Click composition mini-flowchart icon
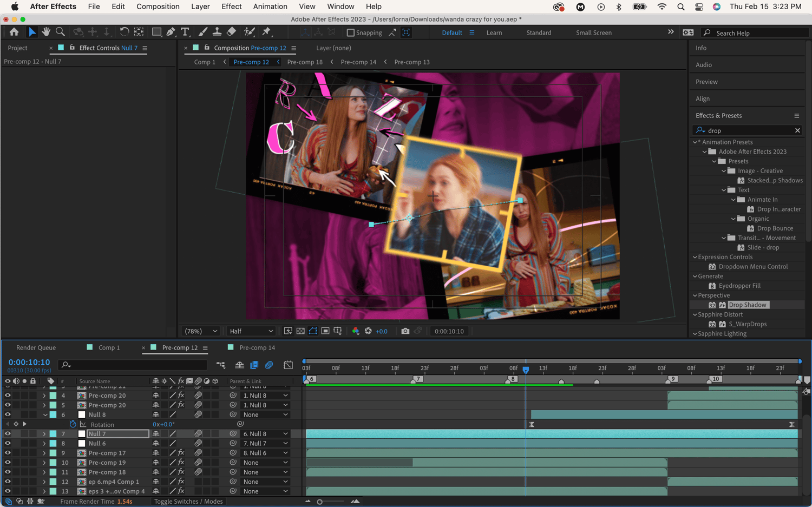 pos(220,365)
